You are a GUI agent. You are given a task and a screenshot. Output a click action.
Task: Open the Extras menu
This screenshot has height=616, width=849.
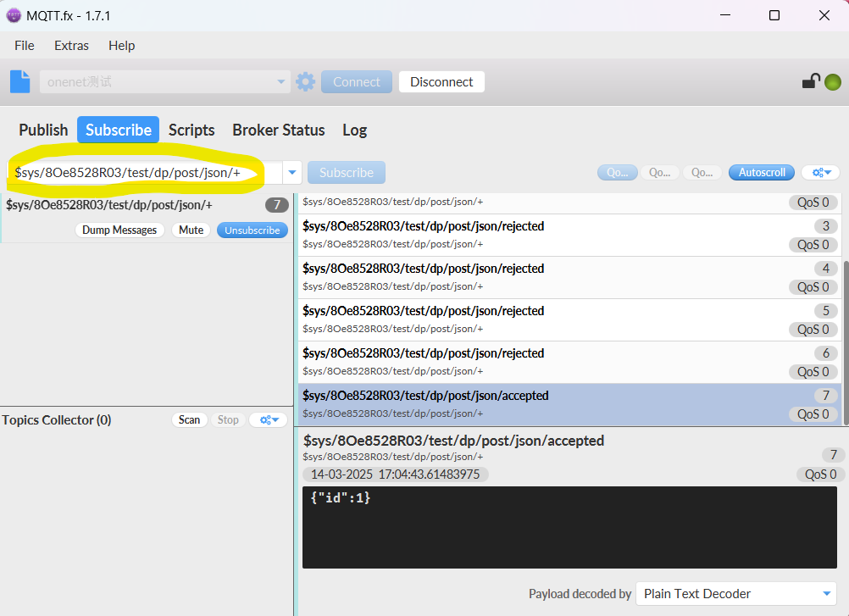(x=71, y=46)
